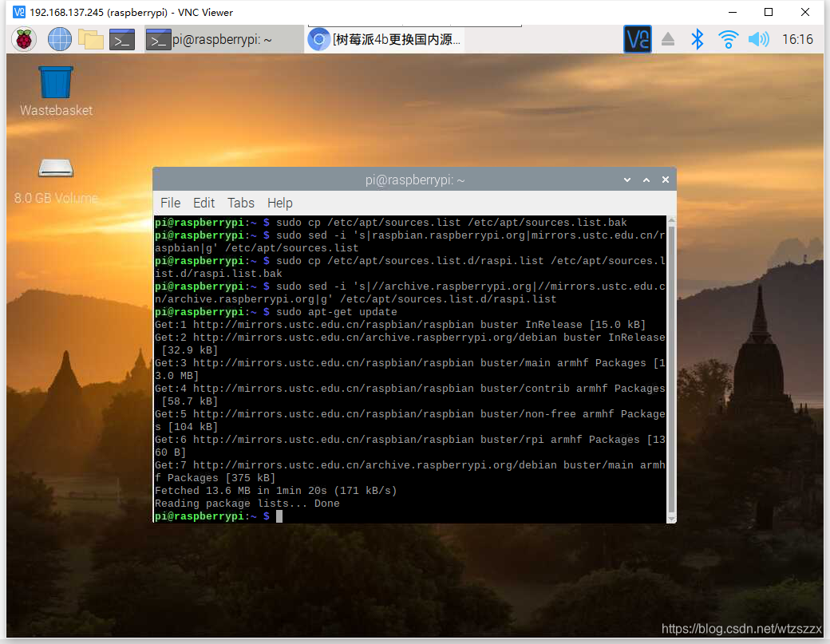Click the terminal scrollbar up arrow
830x644 pixels.
click(672, 219)
